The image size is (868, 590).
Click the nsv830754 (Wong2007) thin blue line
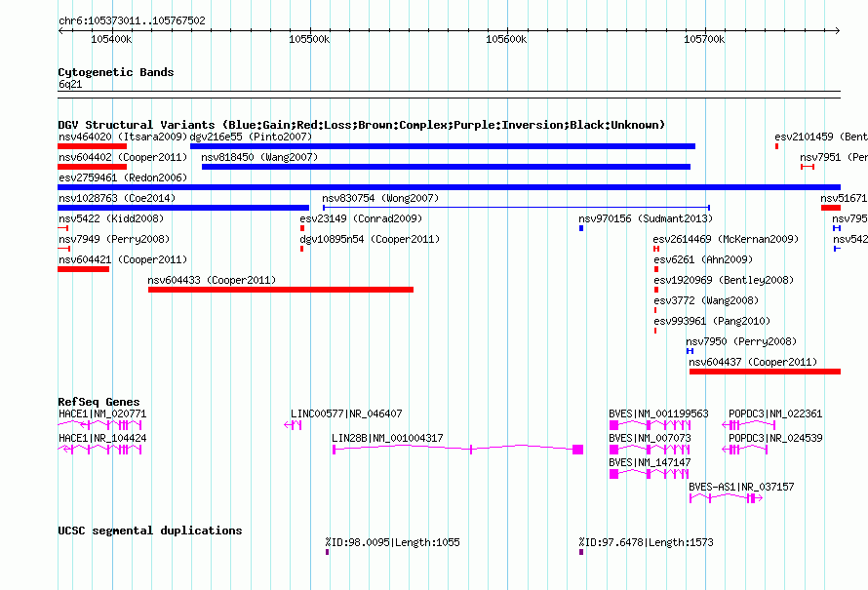pos(517,208)
